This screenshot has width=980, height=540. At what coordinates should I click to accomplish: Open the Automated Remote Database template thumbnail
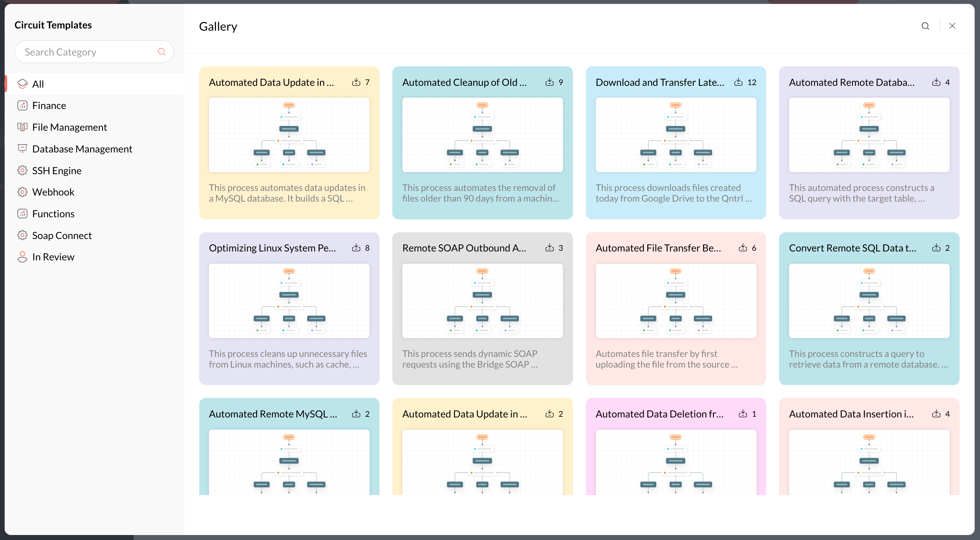[869, 135]
